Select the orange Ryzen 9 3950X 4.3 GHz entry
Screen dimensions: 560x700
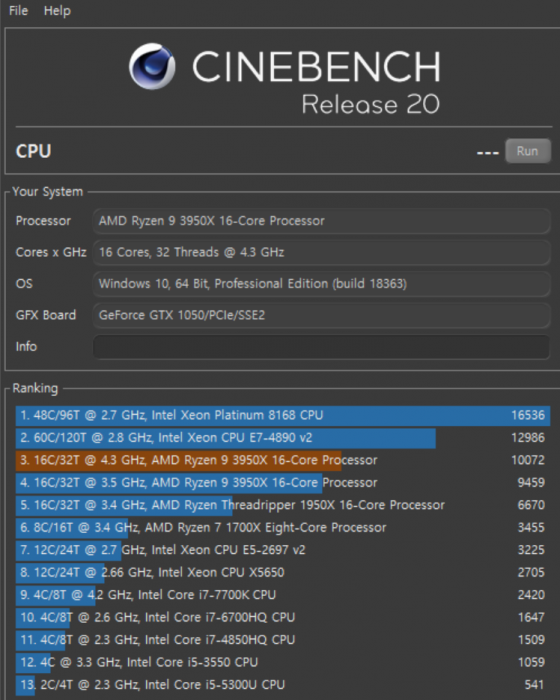pyautogui.click(x=283, y=460)
